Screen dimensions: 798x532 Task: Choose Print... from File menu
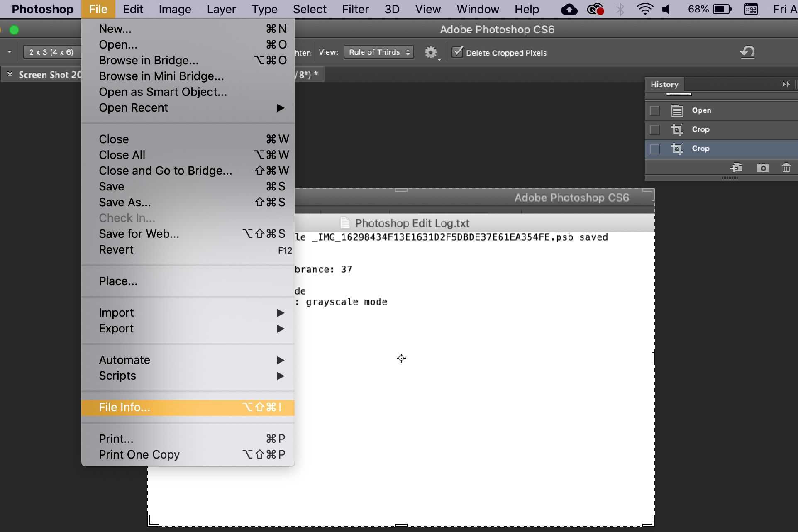188,439
